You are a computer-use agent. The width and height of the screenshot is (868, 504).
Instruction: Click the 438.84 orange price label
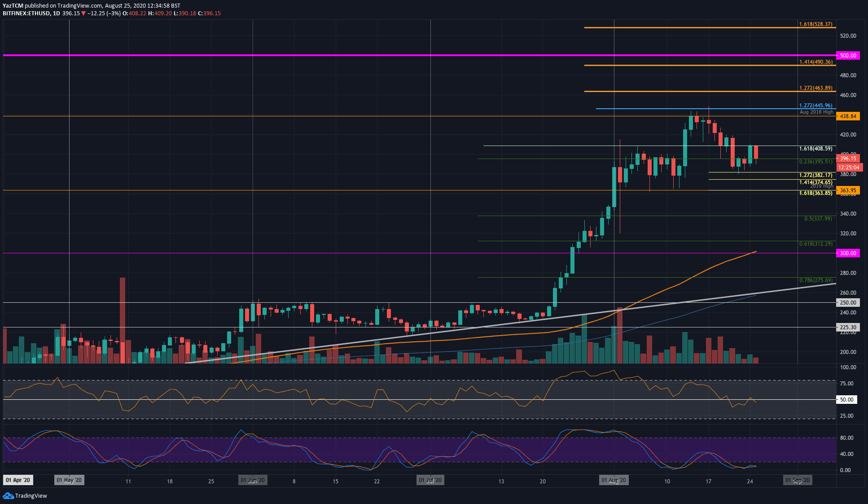click(x=848, y=116)
